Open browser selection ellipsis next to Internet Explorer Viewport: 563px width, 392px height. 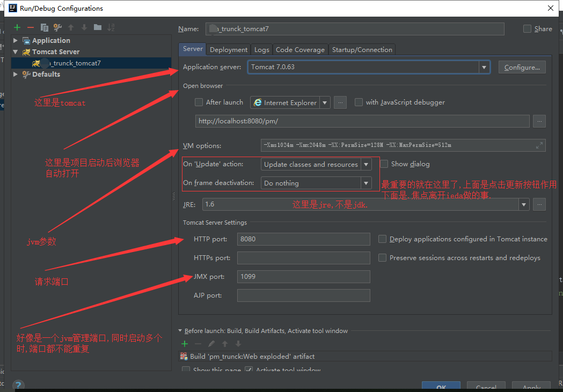pyautogui.click(x=340, y=102)
